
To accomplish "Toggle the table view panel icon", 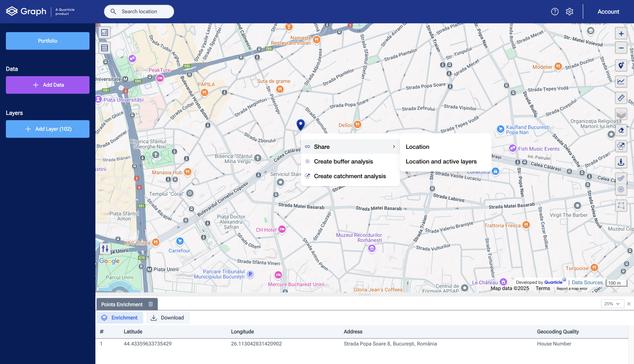I will [105, 48].
